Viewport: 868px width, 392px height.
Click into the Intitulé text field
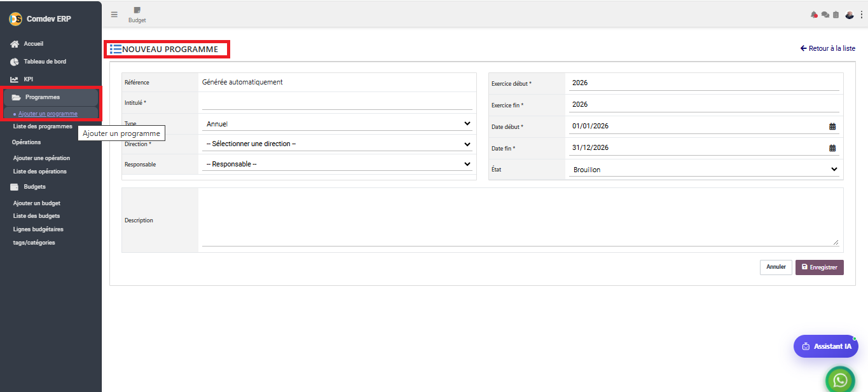337,102
